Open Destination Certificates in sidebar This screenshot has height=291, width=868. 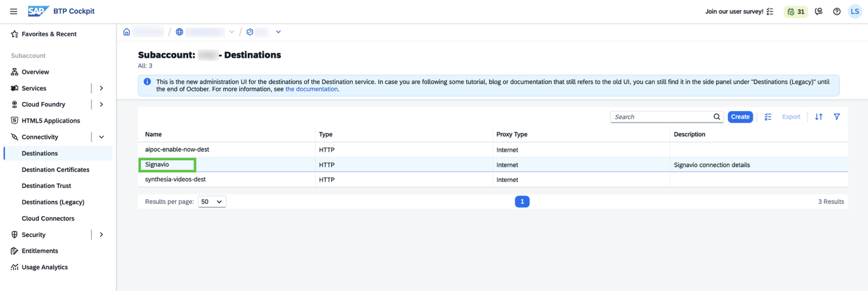pyautogui.click(x=55, y=170)
